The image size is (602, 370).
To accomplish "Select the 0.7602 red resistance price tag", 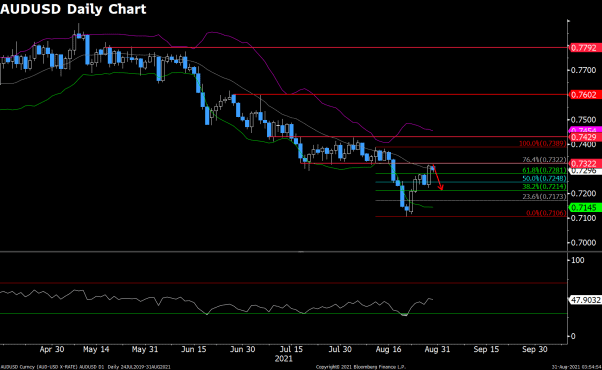I will click(584, 94).
